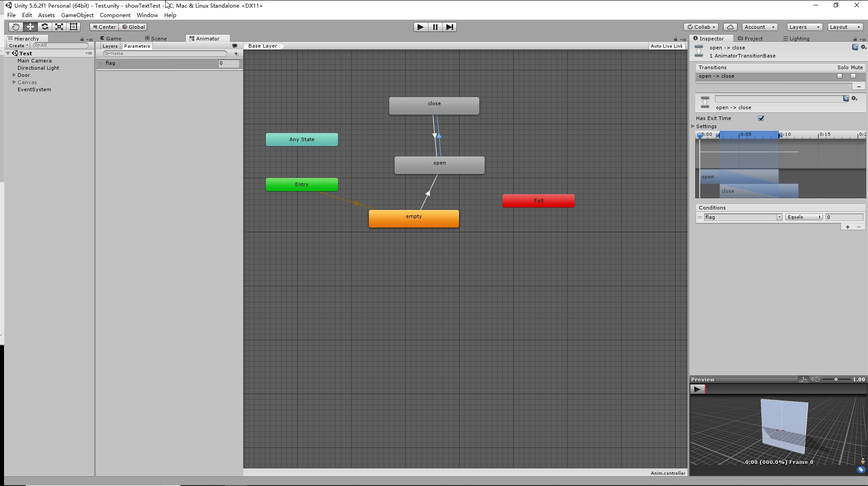Select the Hand tool in the toolbar
The image size is (868, 486).
point(15,27)
